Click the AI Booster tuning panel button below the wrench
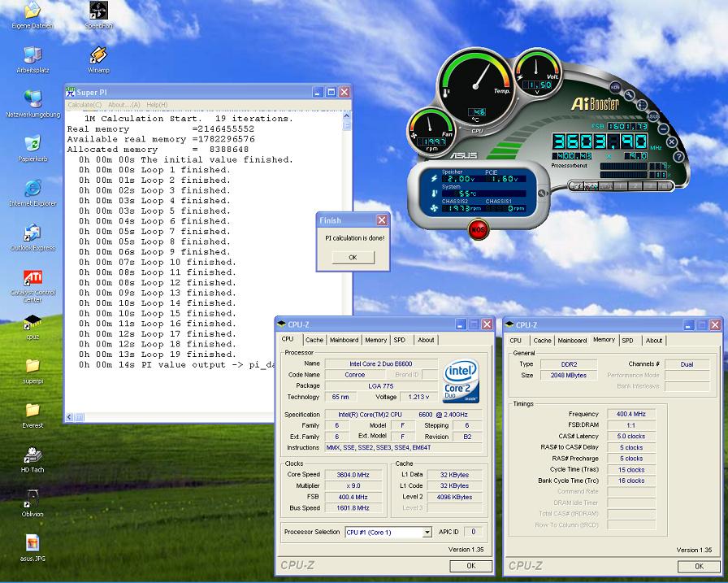Image resolution: width=728 pixels, height=583 pixels. (x=642, y=106)
